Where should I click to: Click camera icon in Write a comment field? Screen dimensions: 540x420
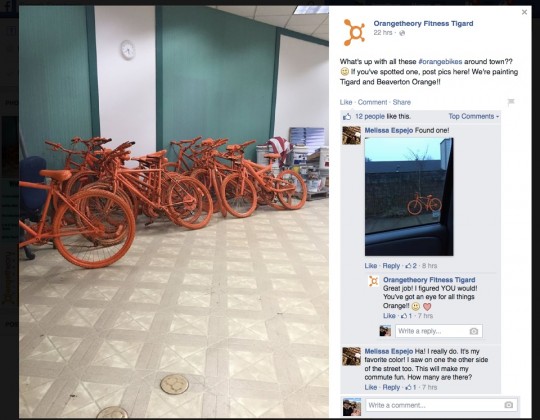509,405
